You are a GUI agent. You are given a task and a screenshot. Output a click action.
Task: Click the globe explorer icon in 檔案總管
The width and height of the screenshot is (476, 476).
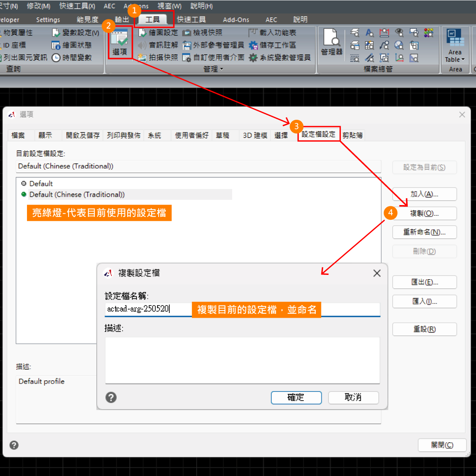(399, 45)
